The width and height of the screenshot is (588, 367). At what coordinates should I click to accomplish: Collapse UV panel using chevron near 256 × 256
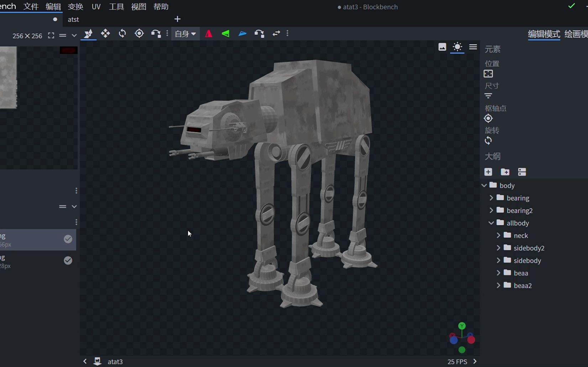tap(74, 35)
